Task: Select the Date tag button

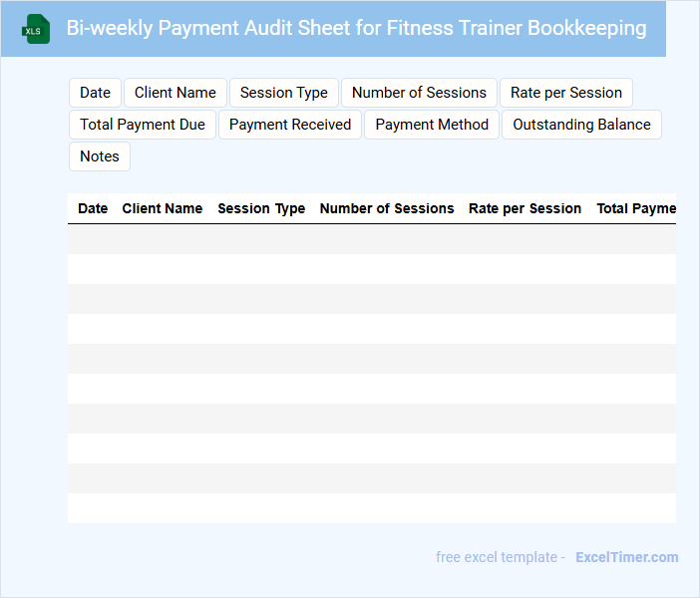Action: point(95,93)
